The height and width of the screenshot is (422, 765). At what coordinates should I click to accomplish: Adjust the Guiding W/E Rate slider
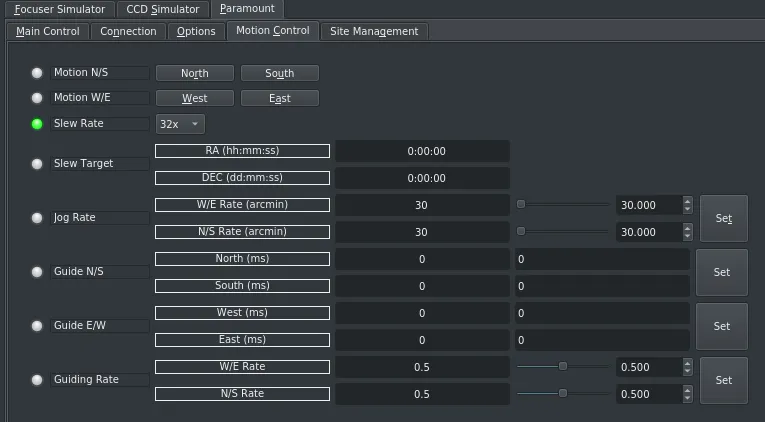(563, 366)
